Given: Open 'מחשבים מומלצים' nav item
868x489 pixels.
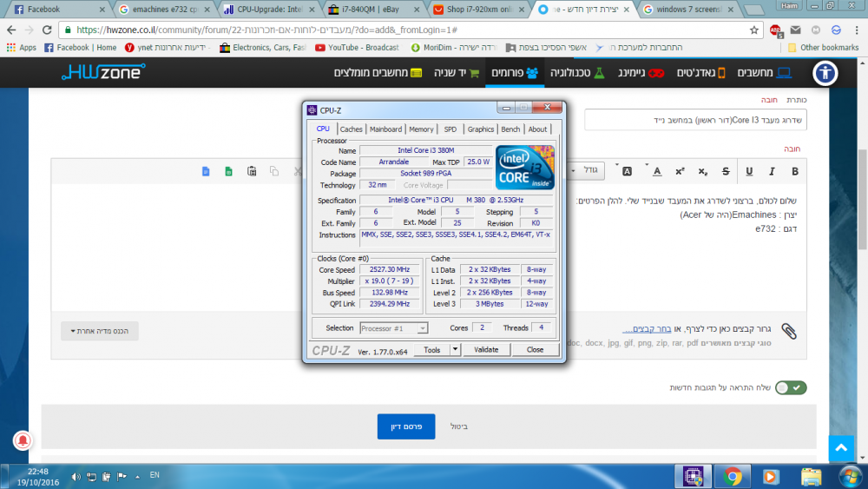Looking at the screenshot, I should coord(378,73).
